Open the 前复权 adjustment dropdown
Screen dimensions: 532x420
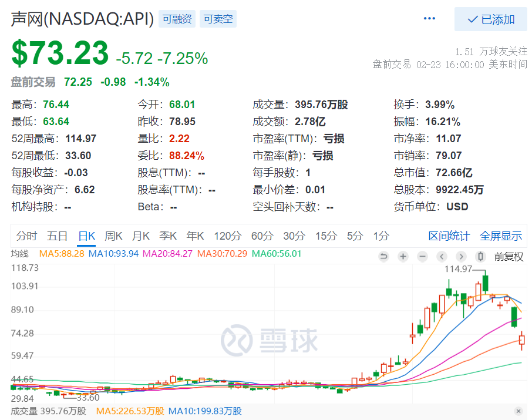coord(509,257)
